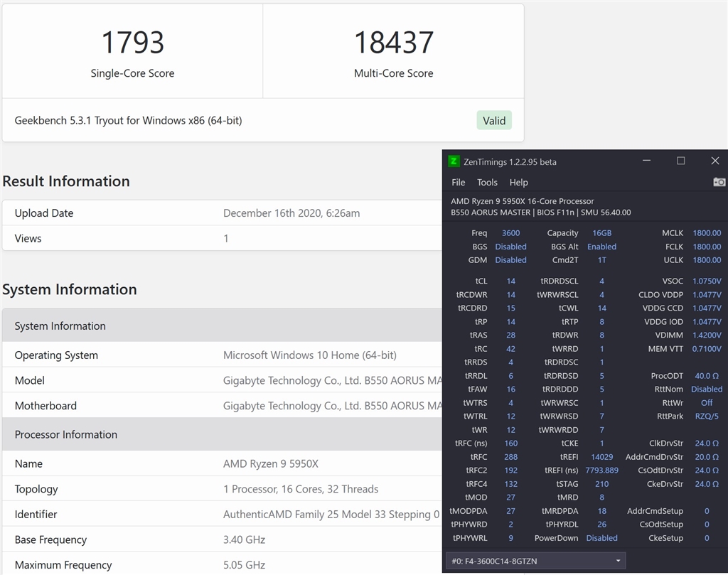Open the Tools menu in ZenTimings
The image size is (728, 575).
pyautogui.click(x=487, y=182)
